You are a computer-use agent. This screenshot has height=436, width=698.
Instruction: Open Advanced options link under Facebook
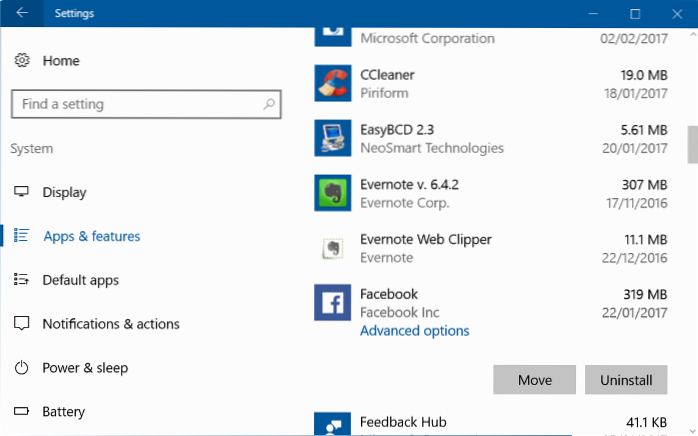point(414,331)
